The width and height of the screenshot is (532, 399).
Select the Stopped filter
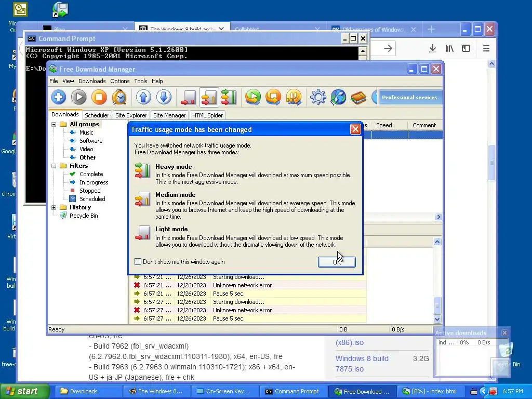point(90,191)
